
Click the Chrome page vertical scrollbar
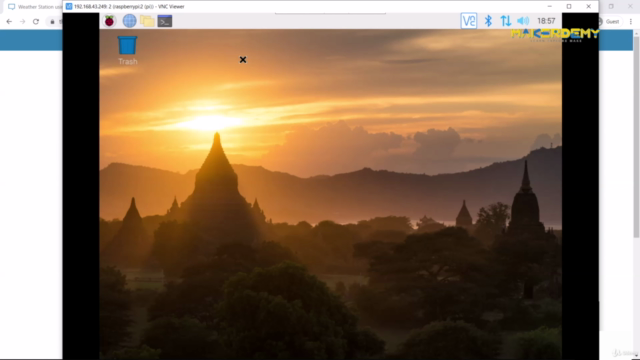[x=636, y=136]
